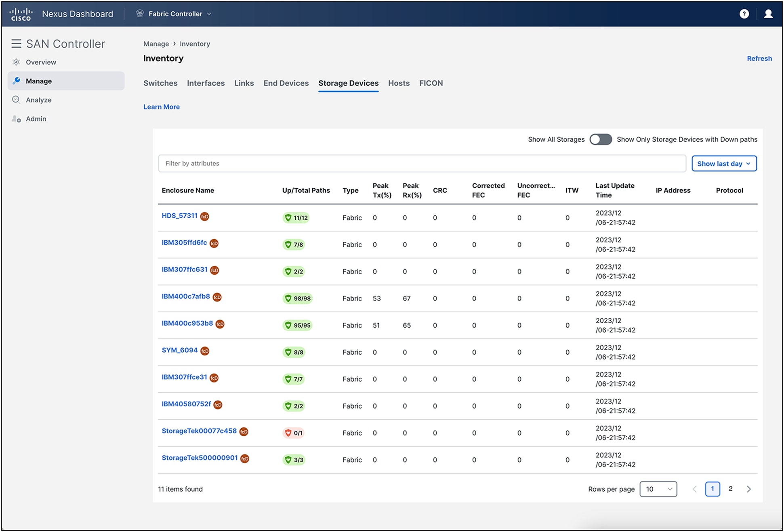Click the green 8/8 paths status badge
The image size is (784, 532).
coord(294,352)
